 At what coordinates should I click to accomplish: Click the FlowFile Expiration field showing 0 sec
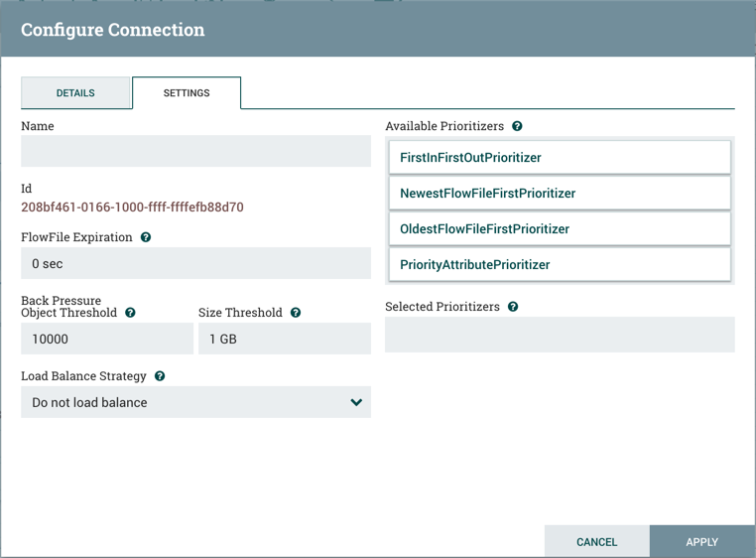coord(195,264)
